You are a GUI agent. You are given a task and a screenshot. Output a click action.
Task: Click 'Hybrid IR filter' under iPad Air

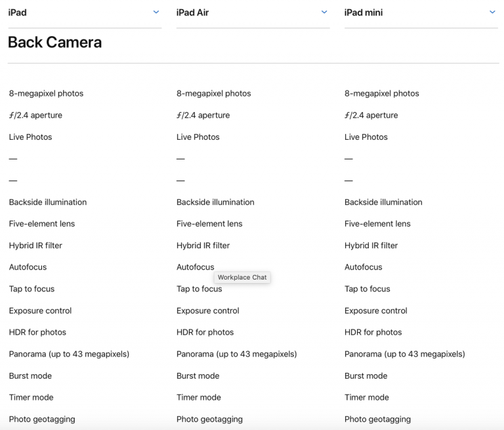click(203, 246)
